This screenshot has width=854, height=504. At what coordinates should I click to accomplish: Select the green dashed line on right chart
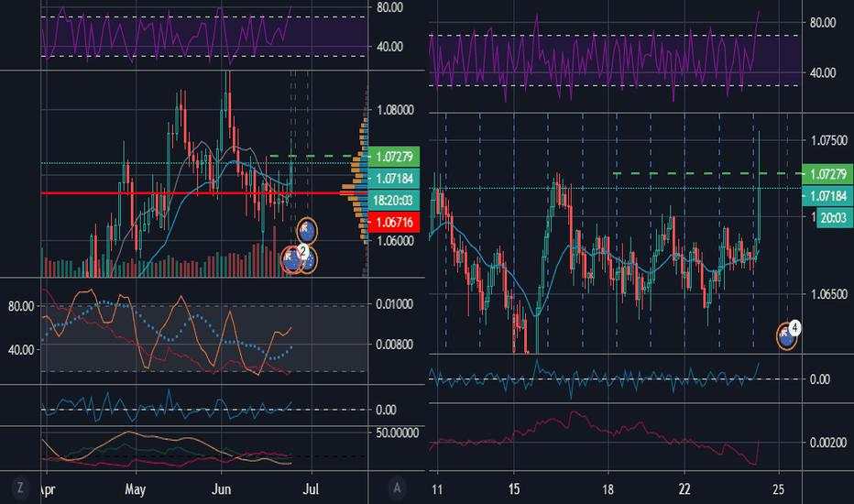pyautogui.click(x=707, y=174)
